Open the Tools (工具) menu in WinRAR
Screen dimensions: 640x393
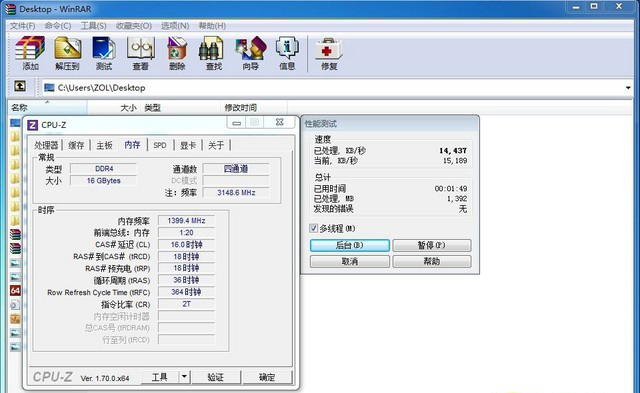point(93,26)
